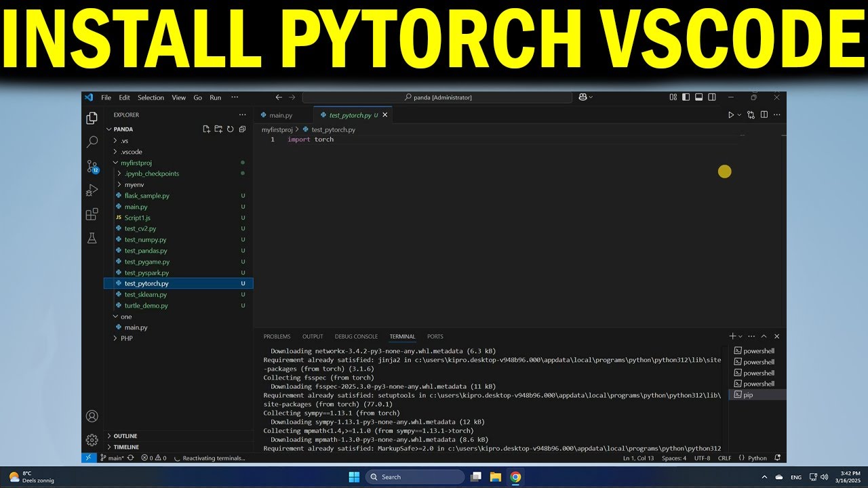Viewport: 868px width, 488px height.
Task: Open the Search view in activity bar
Action: [x=92, y=142]
